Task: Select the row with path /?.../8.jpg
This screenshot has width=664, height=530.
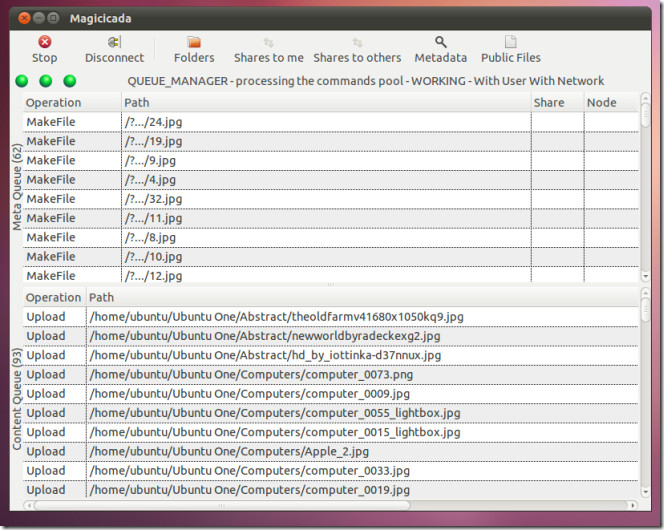Action: [x=330, y=237]
